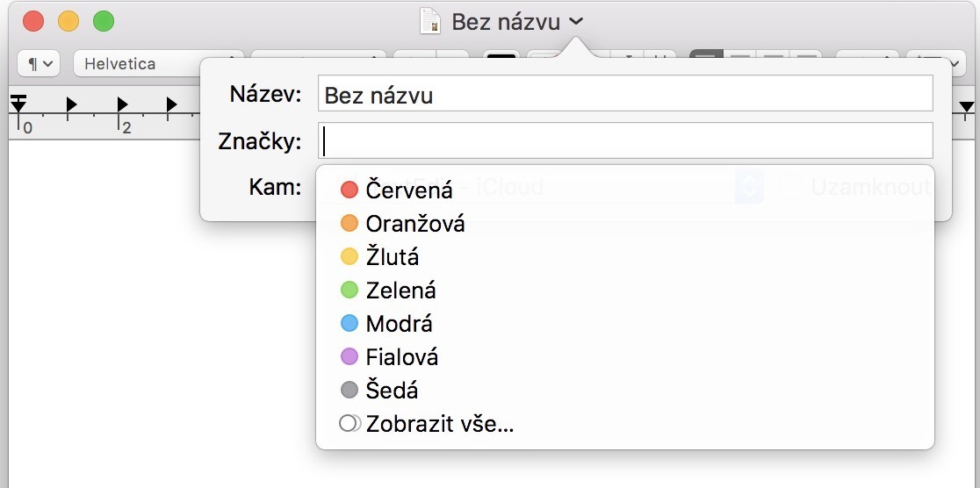Screen dimensions: 980x488
Task: Choose the red Červená tag dot
Action: click(x=349, y=190)
